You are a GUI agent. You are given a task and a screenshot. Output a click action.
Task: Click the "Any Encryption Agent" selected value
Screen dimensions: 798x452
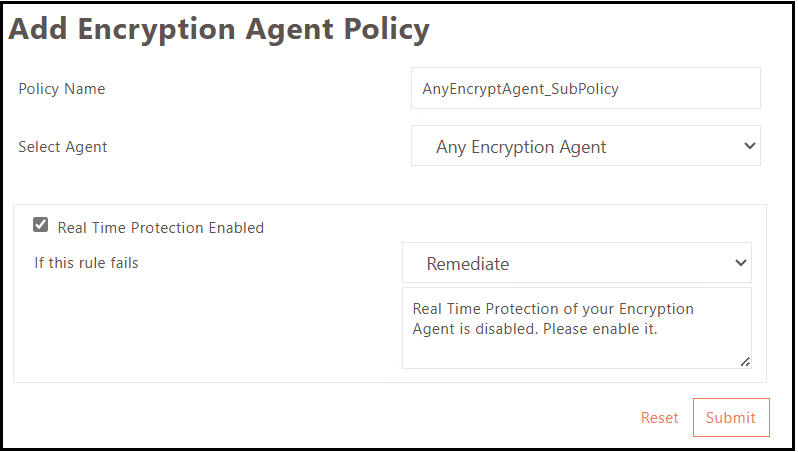tap(521, 147)
